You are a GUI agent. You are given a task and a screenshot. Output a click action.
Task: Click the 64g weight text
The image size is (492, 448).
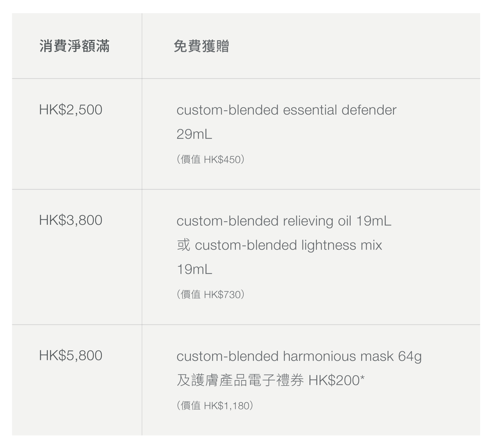tap(410, 356)
